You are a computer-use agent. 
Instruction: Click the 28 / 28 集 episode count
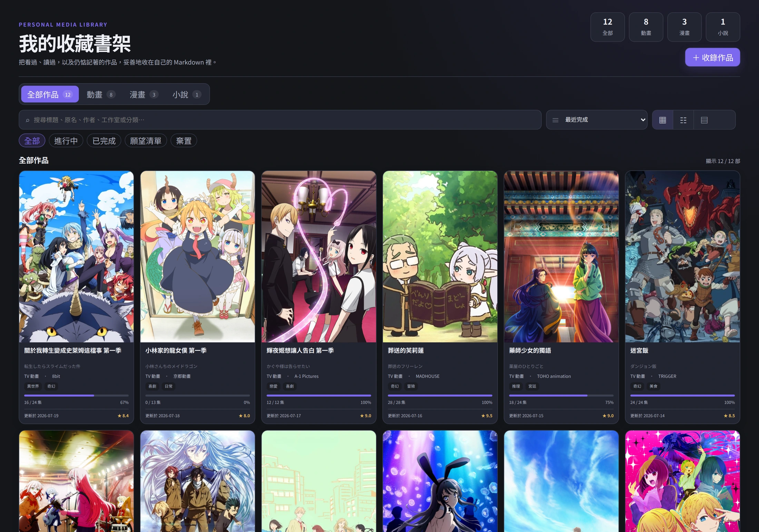point(396,402)
